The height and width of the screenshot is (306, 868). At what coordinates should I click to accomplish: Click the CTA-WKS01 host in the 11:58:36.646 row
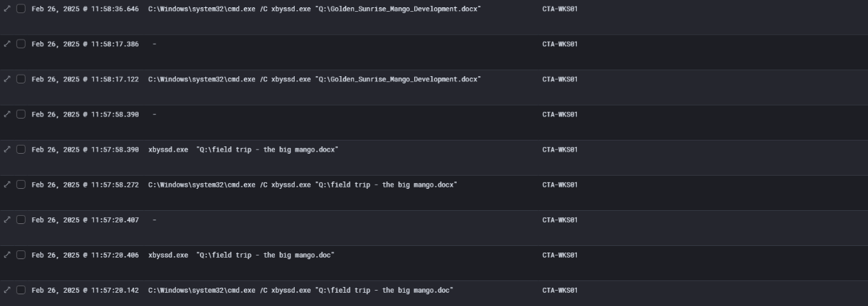pos(560,9)
